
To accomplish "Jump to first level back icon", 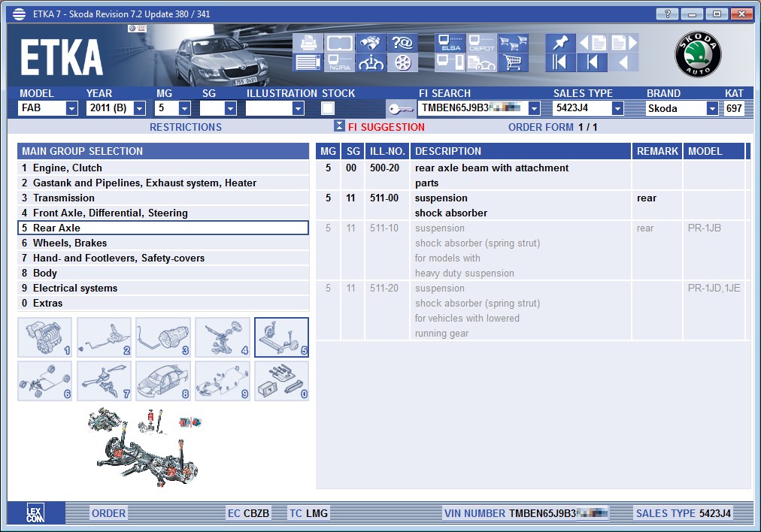I will [560, 62].
